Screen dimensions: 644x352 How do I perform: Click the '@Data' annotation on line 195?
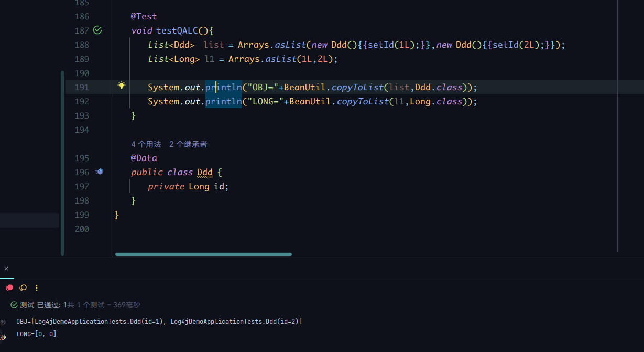(x=144, y=158)
